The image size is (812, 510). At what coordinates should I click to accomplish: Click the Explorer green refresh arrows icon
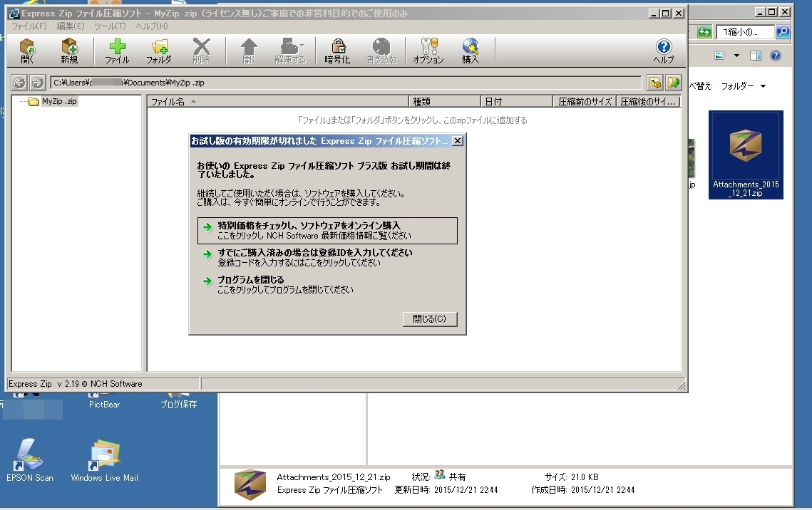coord(704,32)
